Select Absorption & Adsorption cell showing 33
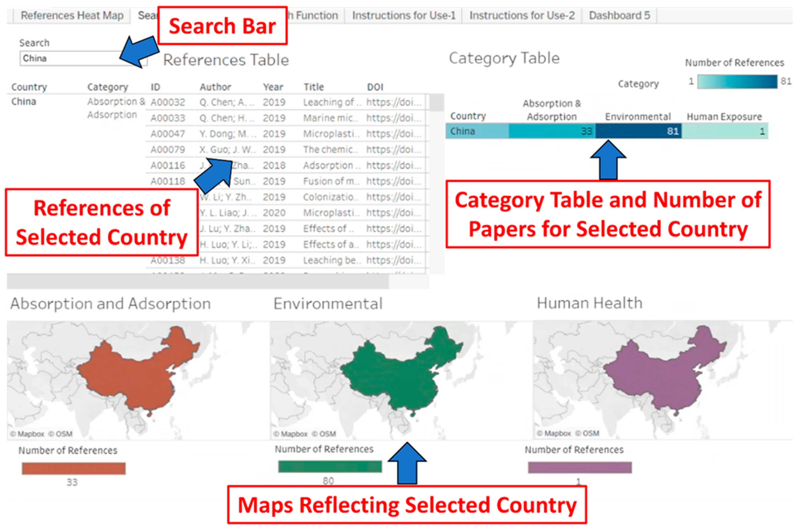 (x=551, y=131)
